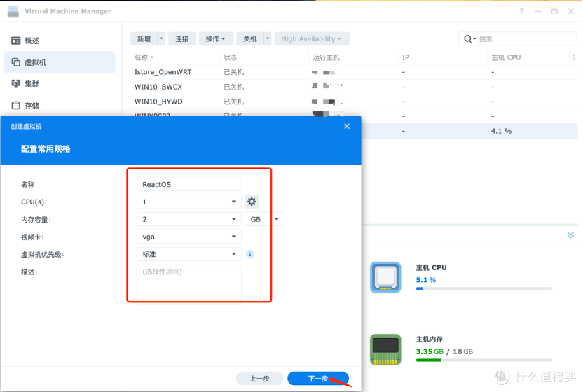This screenshot has height=392, width=583.
Task: Open the 存储 section in sidebar
Action: pyautogui.click(x=32, y=106)
